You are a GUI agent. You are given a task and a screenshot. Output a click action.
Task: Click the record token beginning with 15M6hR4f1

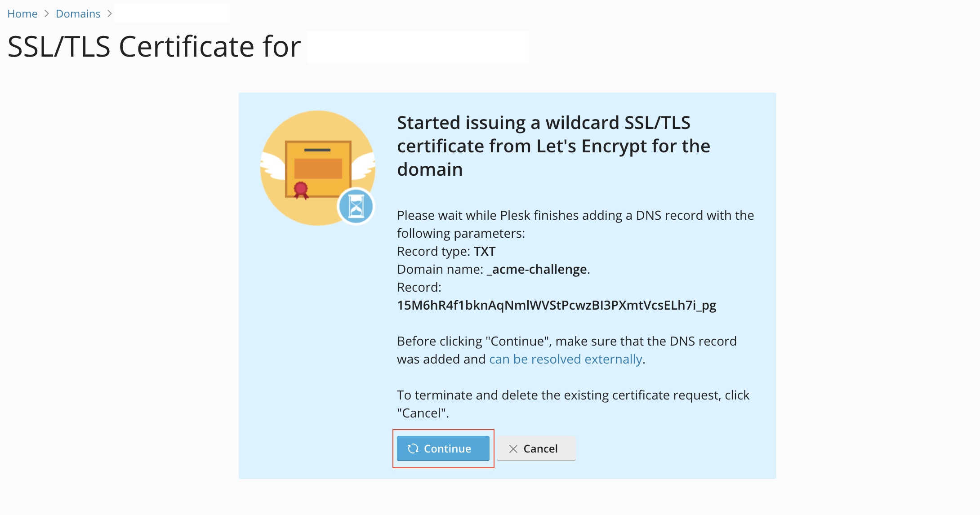coord(557,305)
